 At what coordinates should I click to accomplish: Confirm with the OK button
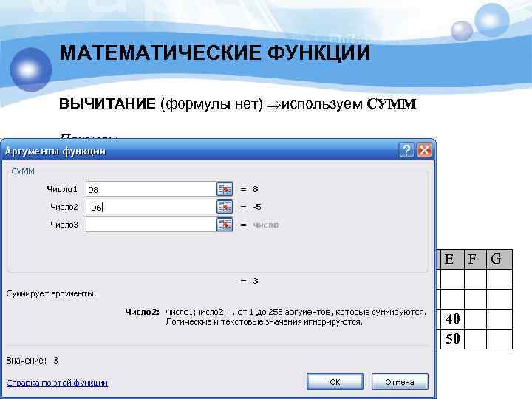tap(335, 382)
